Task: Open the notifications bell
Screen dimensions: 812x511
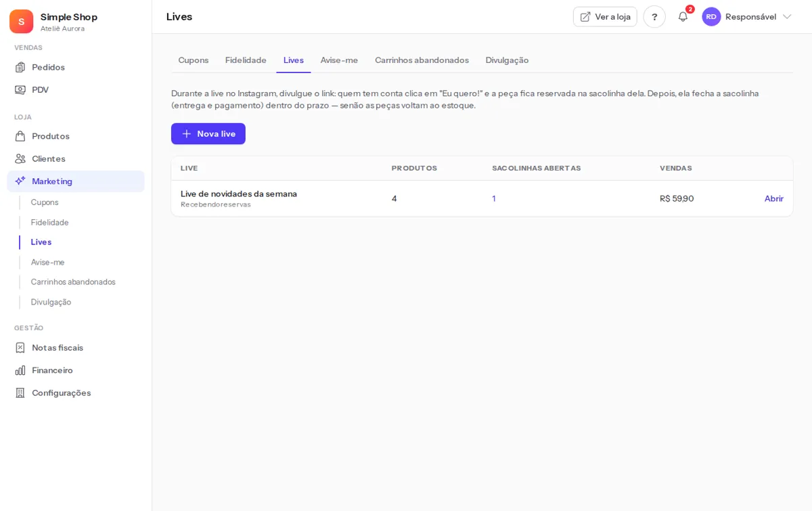Action: pos(683,17)
